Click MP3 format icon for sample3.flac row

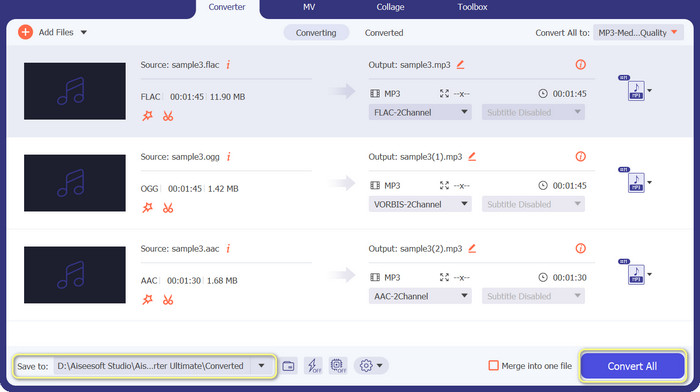(636, 90)
